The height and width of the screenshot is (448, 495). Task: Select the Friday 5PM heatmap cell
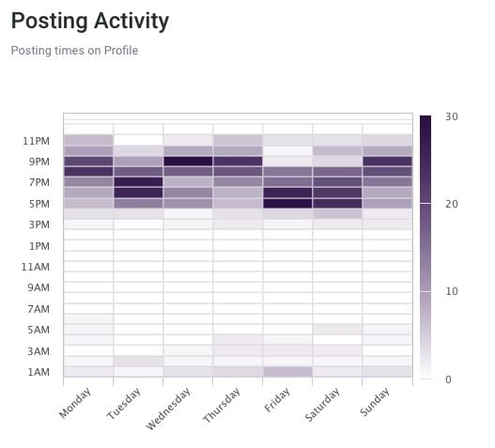point(287,203)
